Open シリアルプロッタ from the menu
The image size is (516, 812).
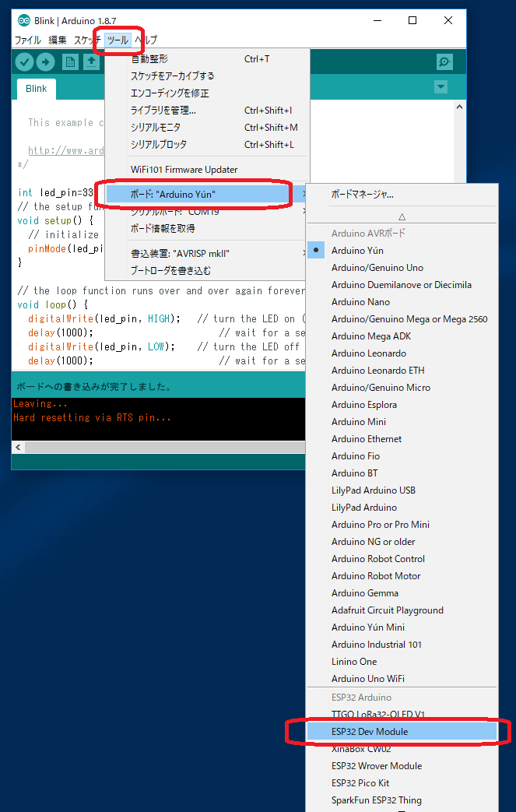(x=207, y=145)
